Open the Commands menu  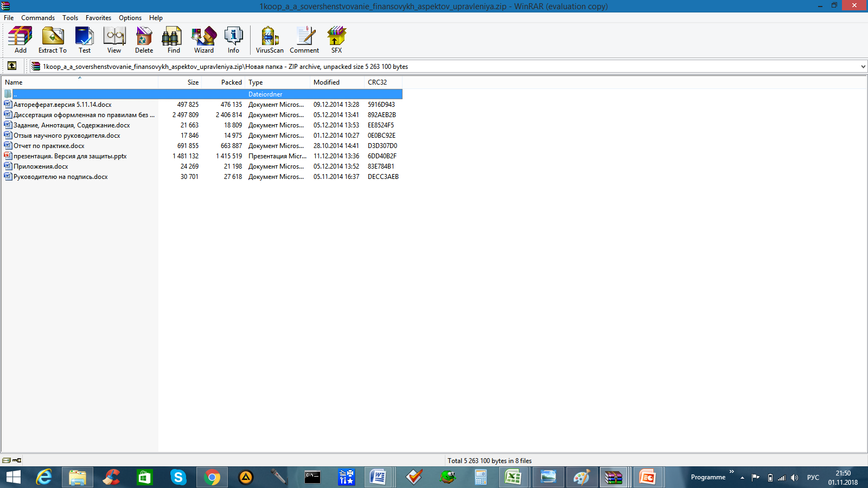[38, 18]
